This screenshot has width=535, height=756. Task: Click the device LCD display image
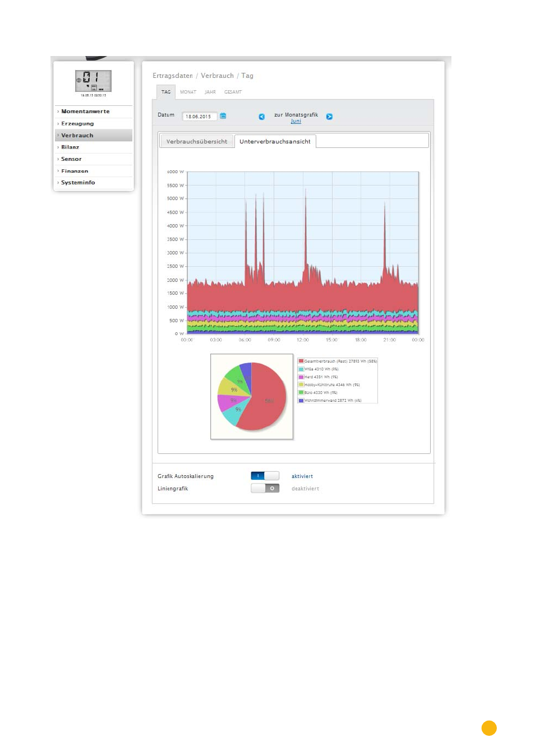tap(93, 81)
